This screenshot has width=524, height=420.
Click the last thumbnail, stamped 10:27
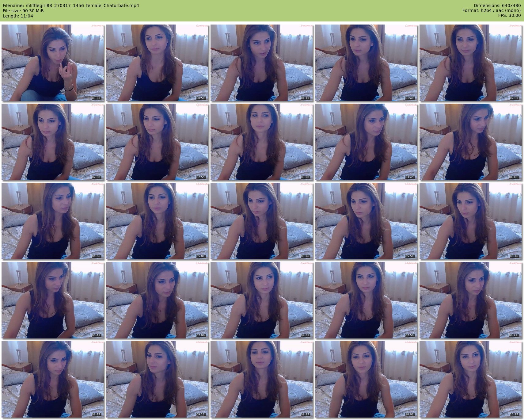coord(470,379)
